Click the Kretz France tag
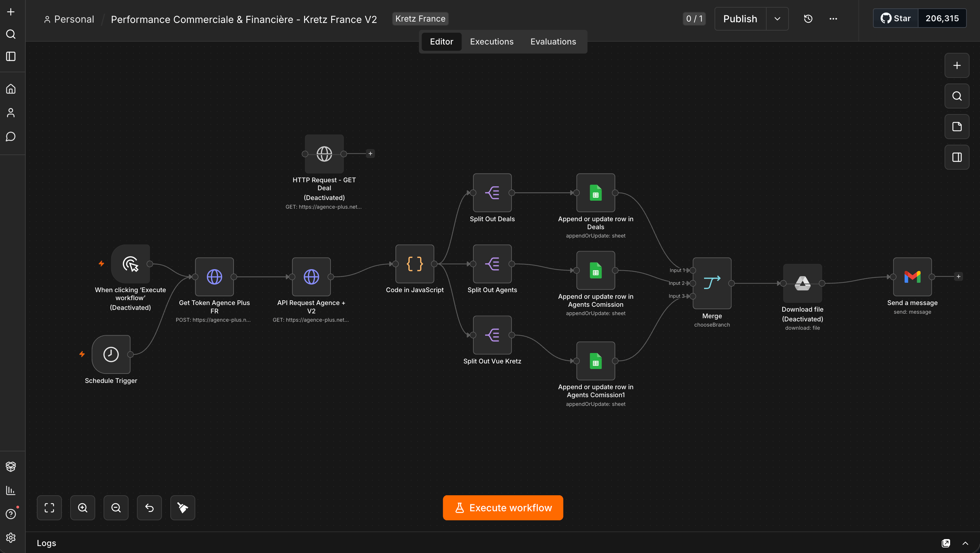This screenshot has height=553, width=980. pos(420,19)
